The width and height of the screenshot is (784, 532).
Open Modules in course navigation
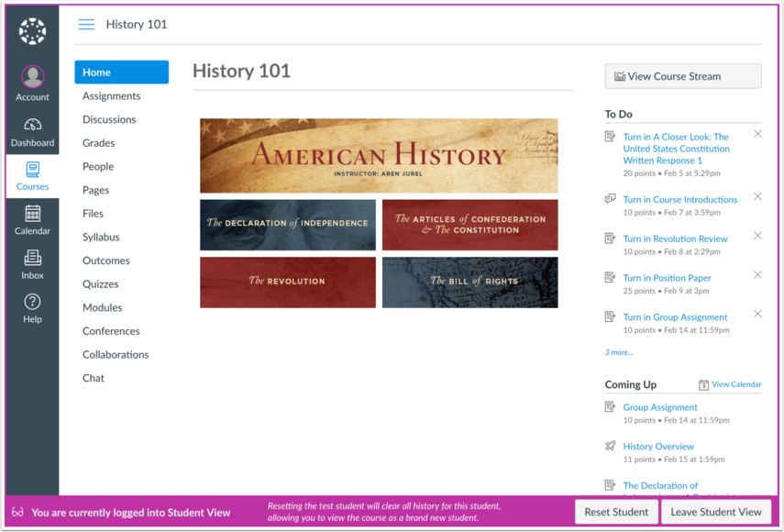(102, 307)
